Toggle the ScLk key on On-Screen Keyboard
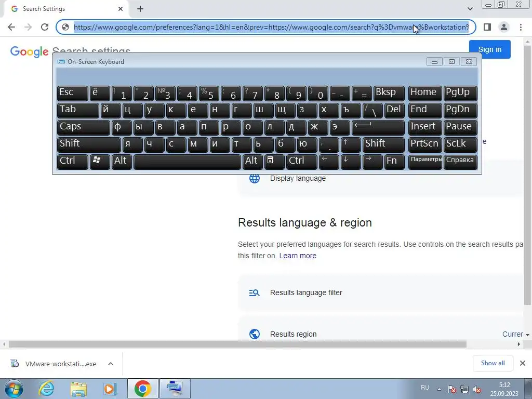Screen dimensions: 532x399 tap(460, 144)
